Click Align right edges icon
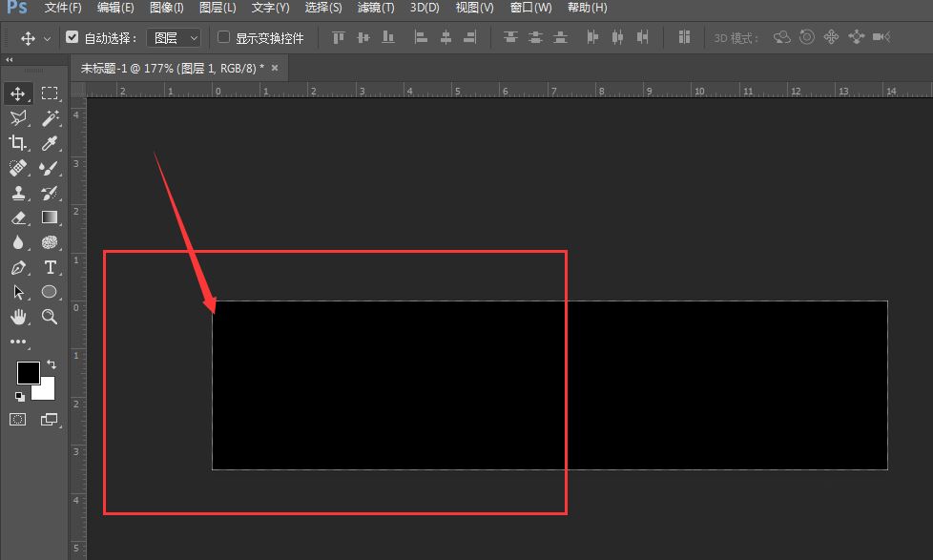This screenshot has height=560, width=933. [470, 37]
